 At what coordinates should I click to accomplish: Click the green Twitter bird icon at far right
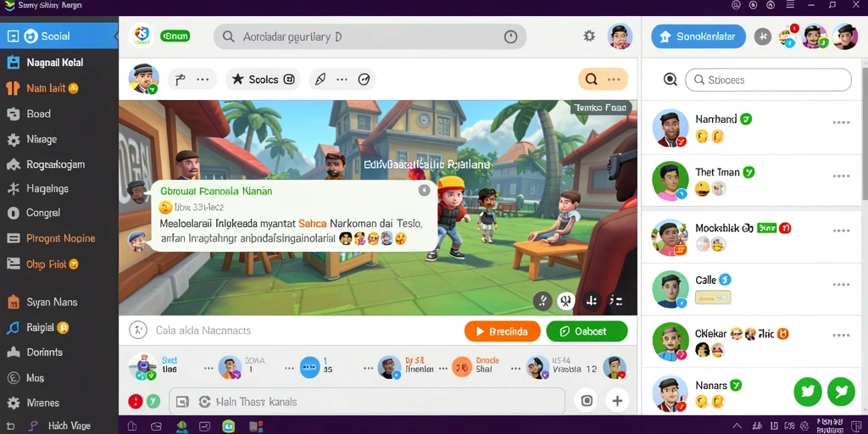(x=841, y=392)
